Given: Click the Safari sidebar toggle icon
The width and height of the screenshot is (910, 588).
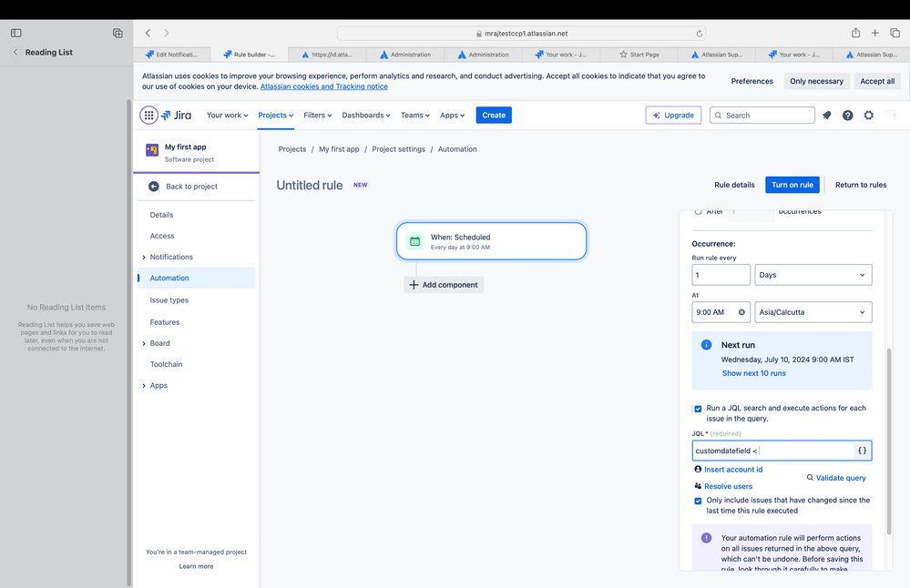Looking at the screenshot, I should coord(16,33).
